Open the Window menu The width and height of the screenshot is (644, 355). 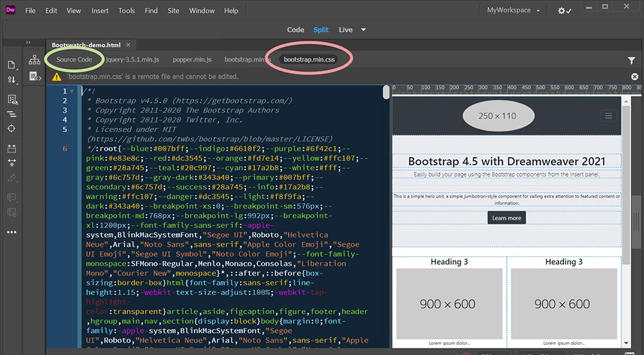point(202,11)
